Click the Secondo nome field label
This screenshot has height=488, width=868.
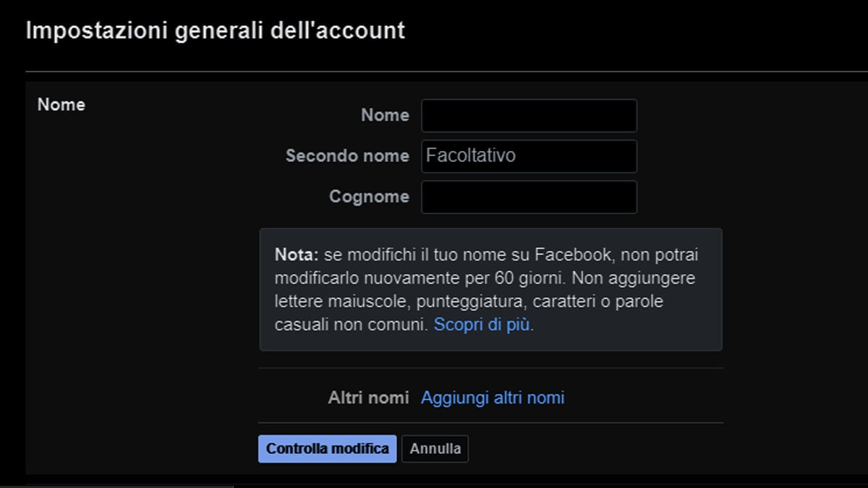coord(348,155)
